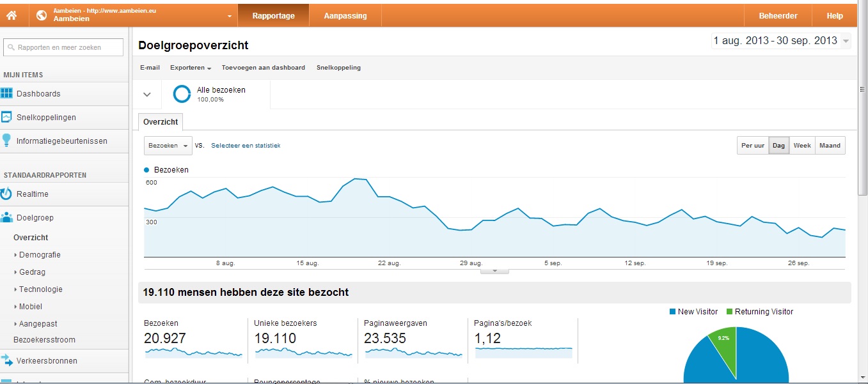The width and height of the screenshot is (868, 384).
Task: Click the Dashboards sidebar item
Action: 64,93
